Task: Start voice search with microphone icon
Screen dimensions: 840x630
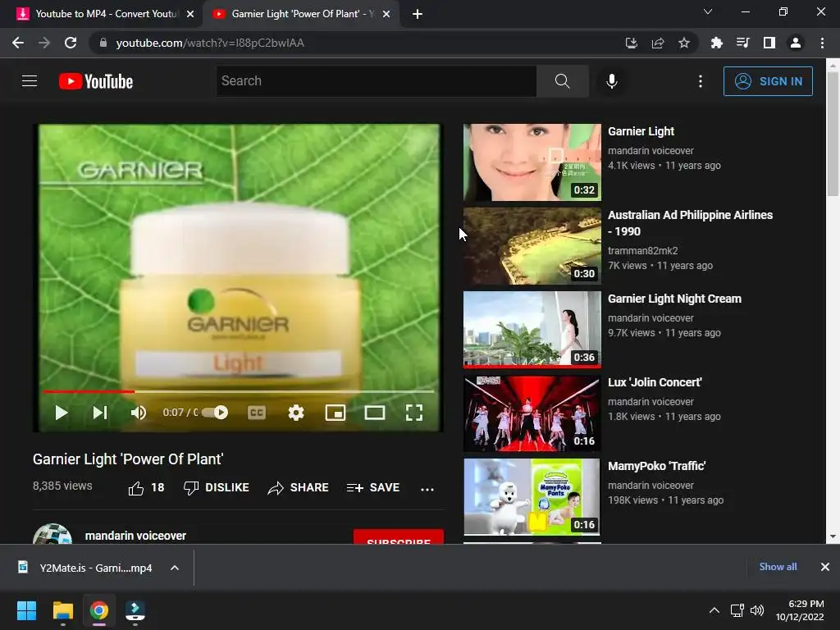Action: pos(611,81)
